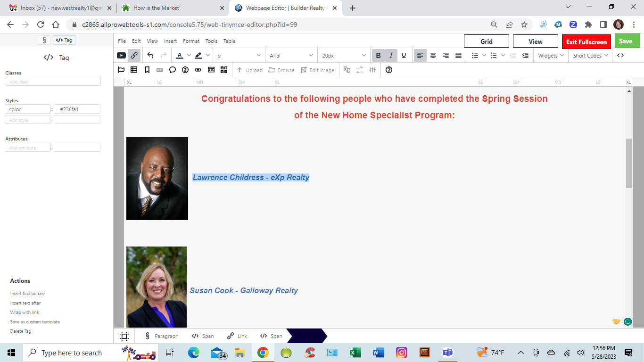Open the Table menu
The height and width of the screenshot is (362, 644).
click(x=229, y=41)
